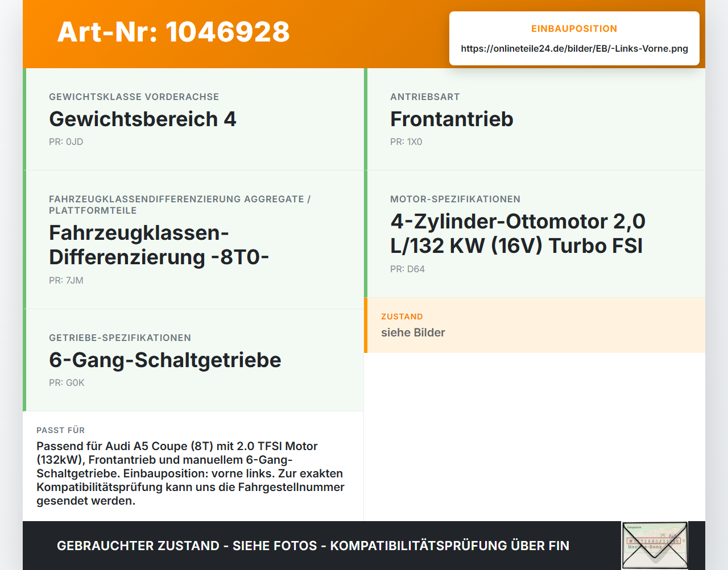This screenshot has height=570, width=728.
Task: Select the Art-Nr: 1046928 heading
Action: pyautogui.click(x=173, y=32)
